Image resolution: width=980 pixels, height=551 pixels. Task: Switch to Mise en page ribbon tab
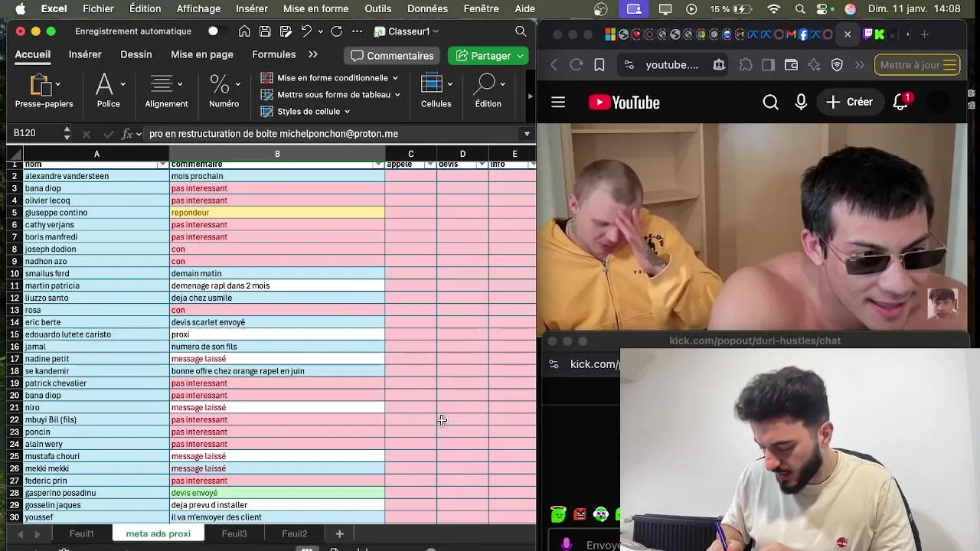pyautogui.click(x=202, y=54)
